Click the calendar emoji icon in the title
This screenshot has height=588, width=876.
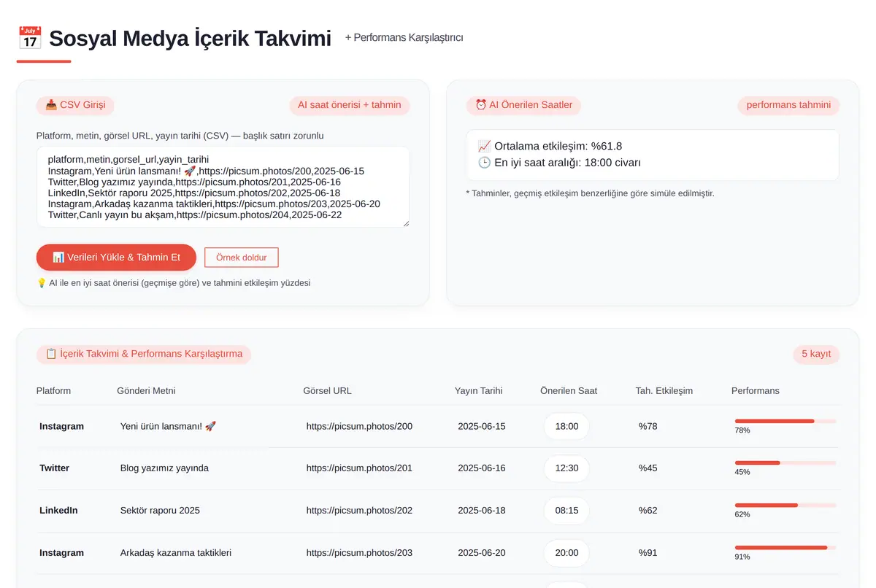tap(29, 38)
